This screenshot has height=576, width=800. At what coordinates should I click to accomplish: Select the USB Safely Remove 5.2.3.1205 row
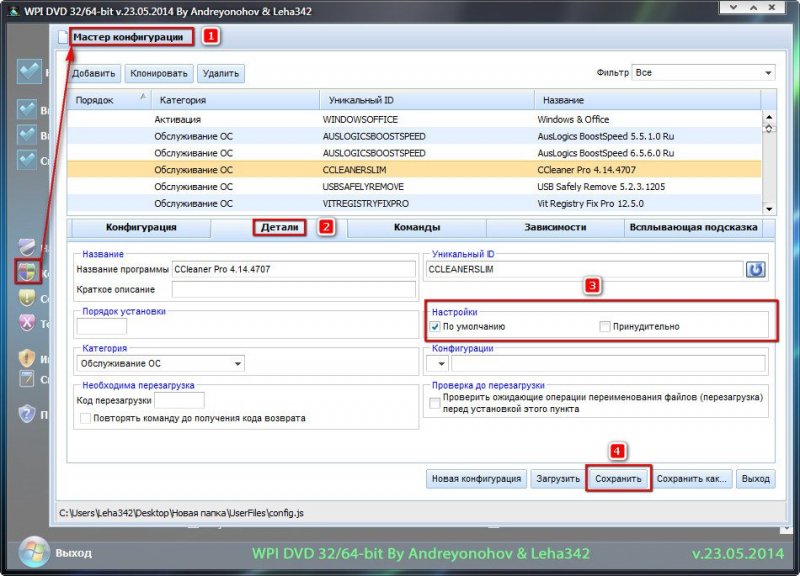[x=414, y=187]
